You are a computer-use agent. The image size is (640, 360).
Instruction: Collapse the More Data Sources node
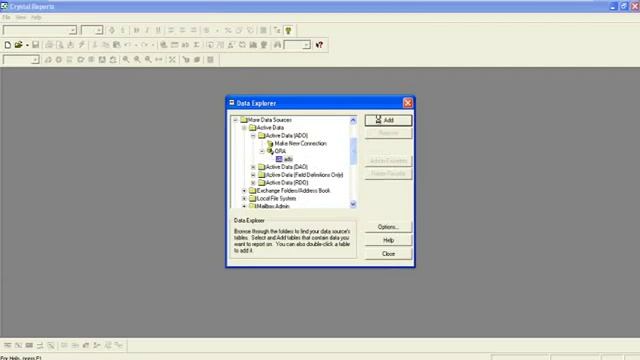[236, 120]
